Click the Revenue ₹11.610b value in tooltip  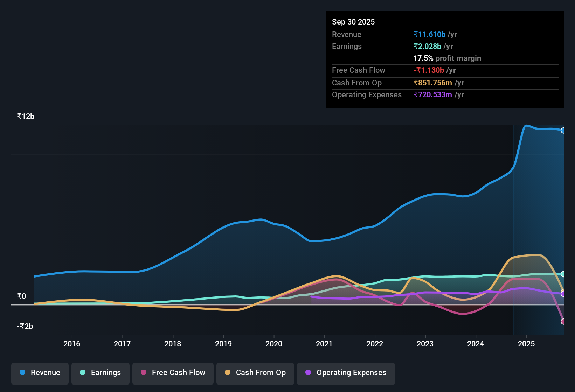pos(430,34)
